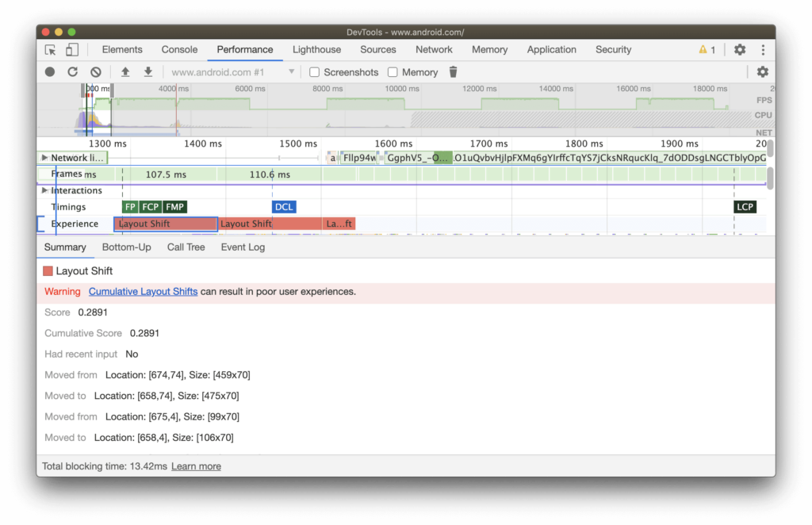This screenshot has width=812, height=525.
Task: Click the trash collect garbage icon
Action: click(x=454, y=72)
